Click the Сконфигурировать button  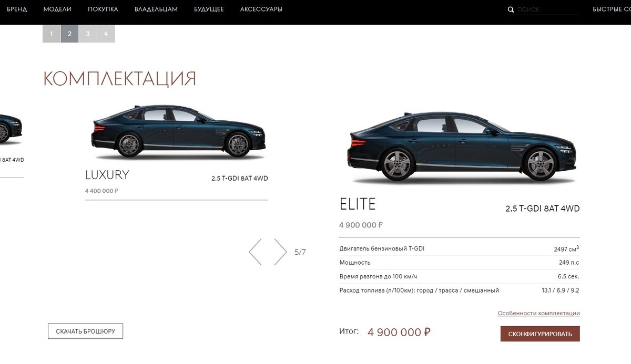click(x=540, y=334)
